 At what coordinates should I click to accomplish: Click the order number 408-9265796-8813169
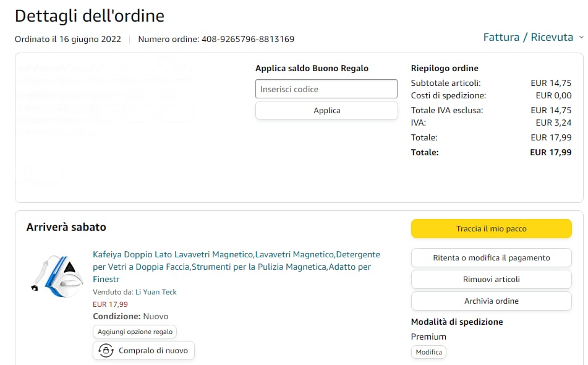coord(247,39)
